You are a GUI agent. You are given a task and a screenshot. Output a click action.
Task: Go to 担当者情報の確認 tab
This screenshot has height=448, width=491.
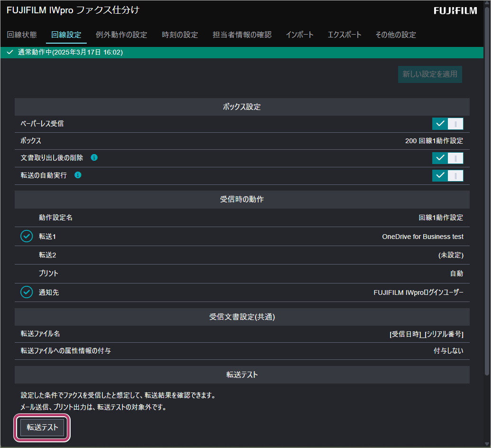(x=242, y=35)
